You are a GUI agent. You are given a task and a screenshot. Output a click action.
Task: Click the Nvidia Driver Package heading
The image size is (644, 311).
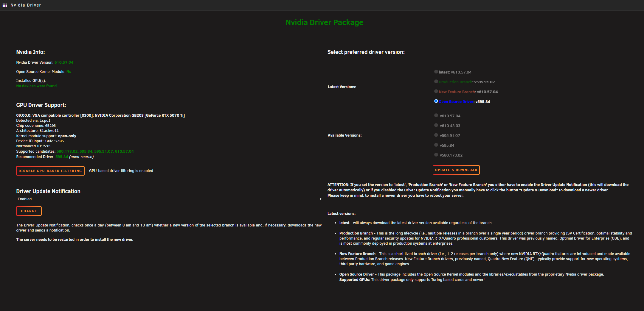[324, 22]
